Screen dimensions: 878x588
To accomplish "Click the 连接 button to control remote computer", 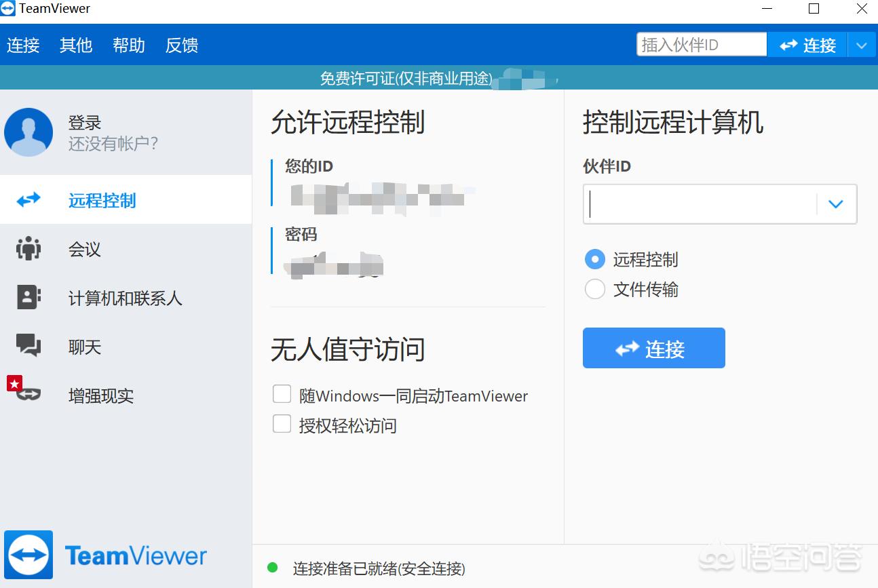I will (x=653, y=348).
